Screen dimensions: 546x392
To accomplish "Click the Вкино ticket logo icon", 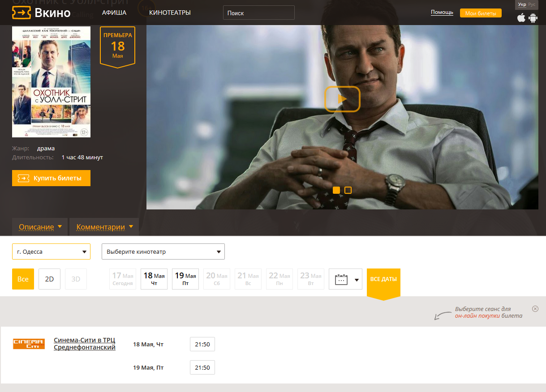I will coord(21,13).
